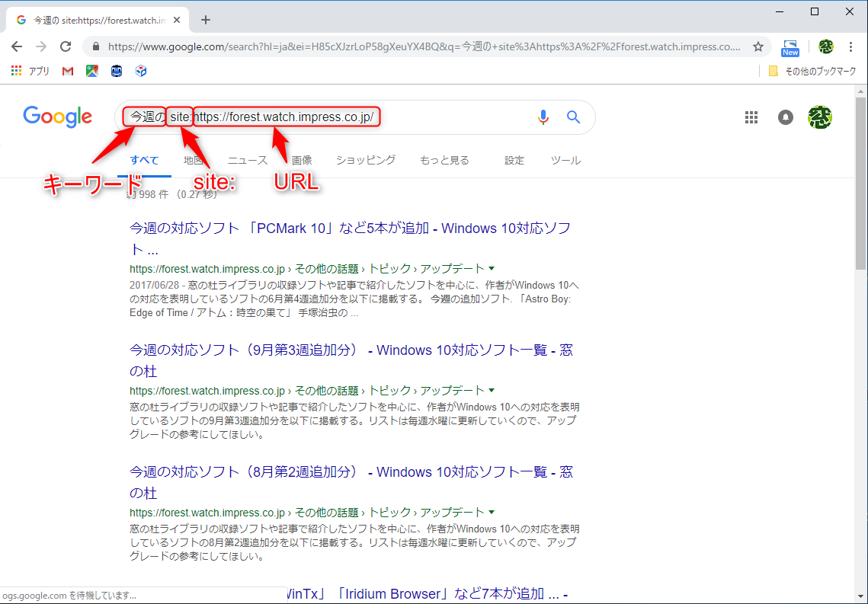View site security via the lock icon
Image resolution: width=868 pixels, height=604 pixels.
point(96,46)
